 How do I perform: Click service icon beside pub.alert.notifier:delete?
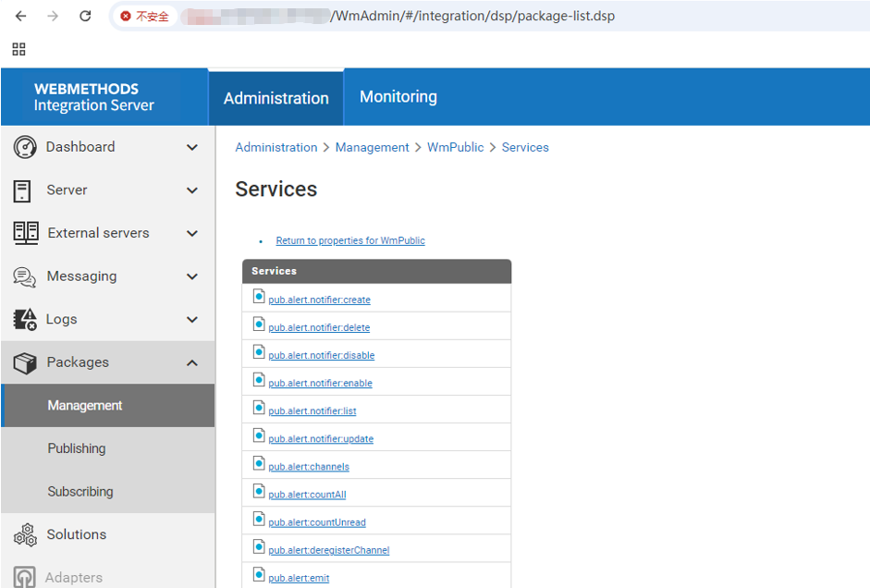coord(259,324)
